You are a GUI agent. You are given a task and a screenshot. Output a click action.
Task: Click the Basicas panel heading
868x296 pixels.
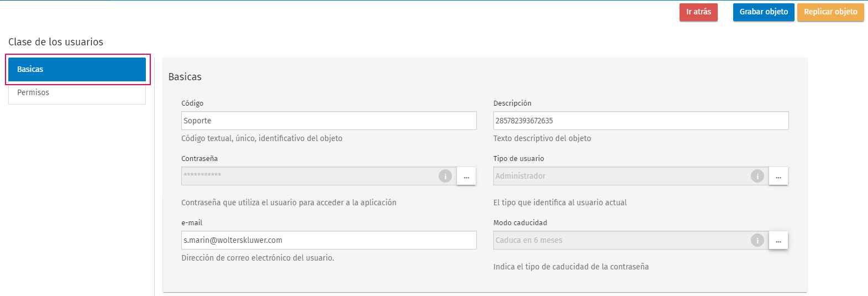(x=185, y=77)
